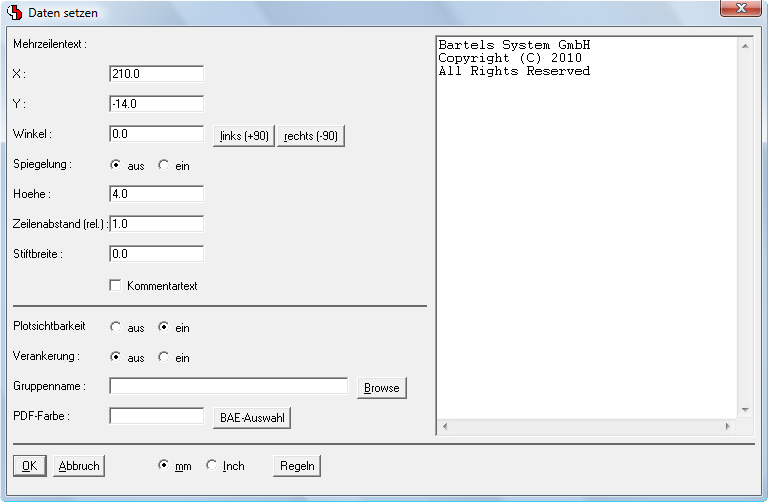768x502 pixels.
Task: Set Verankerung to ein
Action: (163, 357)
